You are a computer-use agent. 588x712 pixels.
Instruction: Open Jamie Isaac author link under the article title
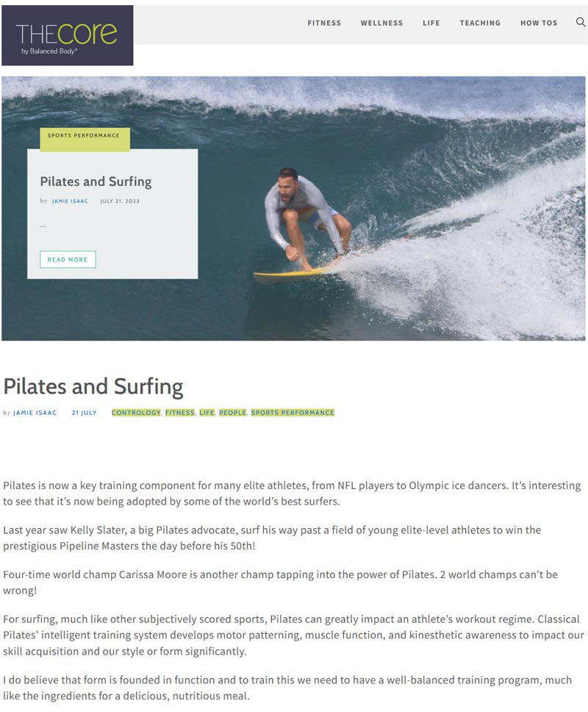[35, 413]
